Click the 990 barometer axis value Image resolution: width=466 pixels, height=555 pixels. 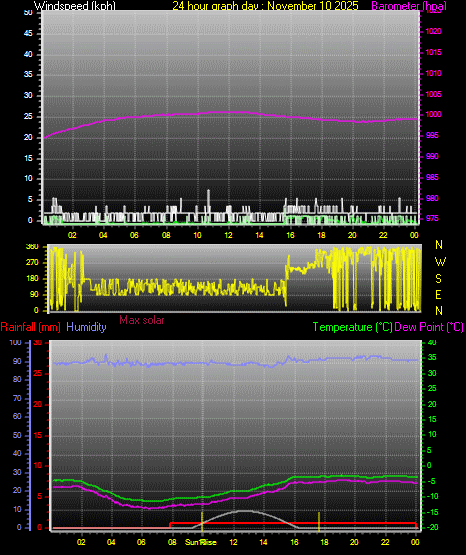[x=432, y=156]
